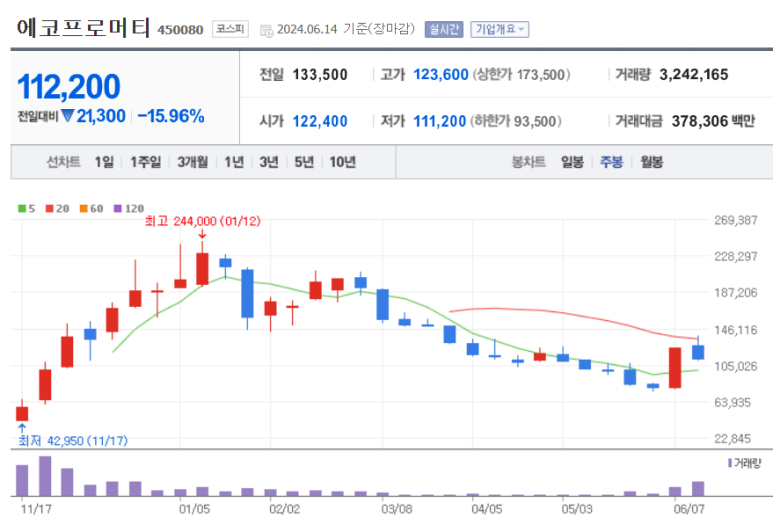Click the red 20-day moving average swatch
The height and width of the screenshot is (525, 773).
(x=49, y=209)
